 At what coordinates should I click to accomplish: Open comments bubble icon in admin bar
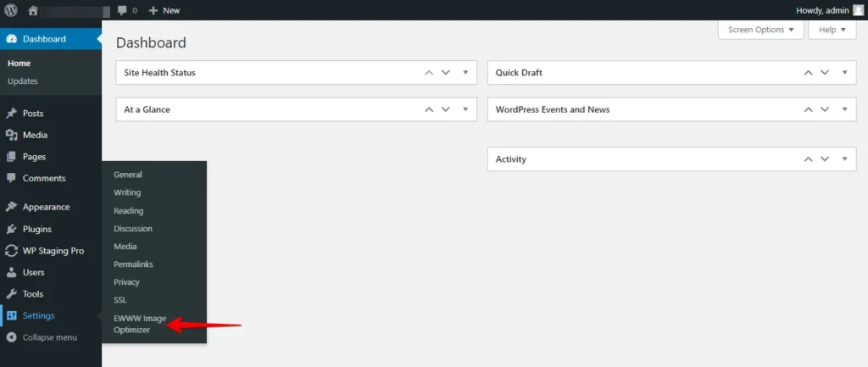(x=122, y=10)
